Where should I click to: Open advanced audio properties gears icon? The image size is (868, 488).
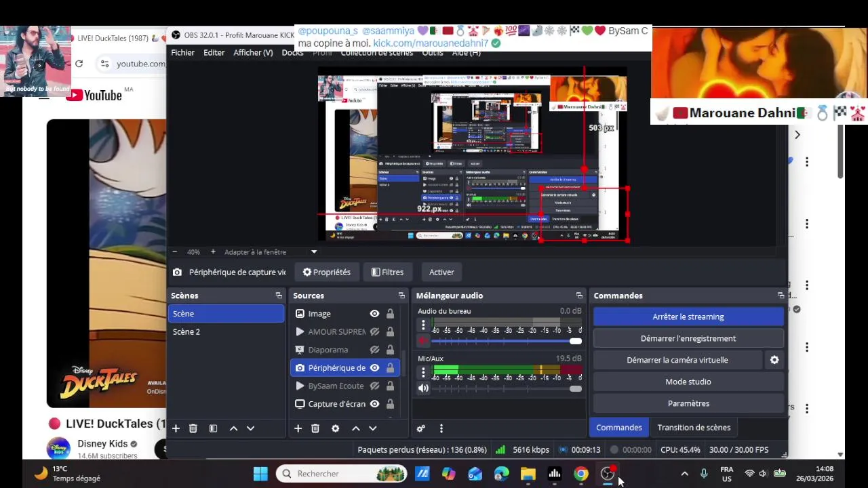pyautogui.click(x=421, y=428)
